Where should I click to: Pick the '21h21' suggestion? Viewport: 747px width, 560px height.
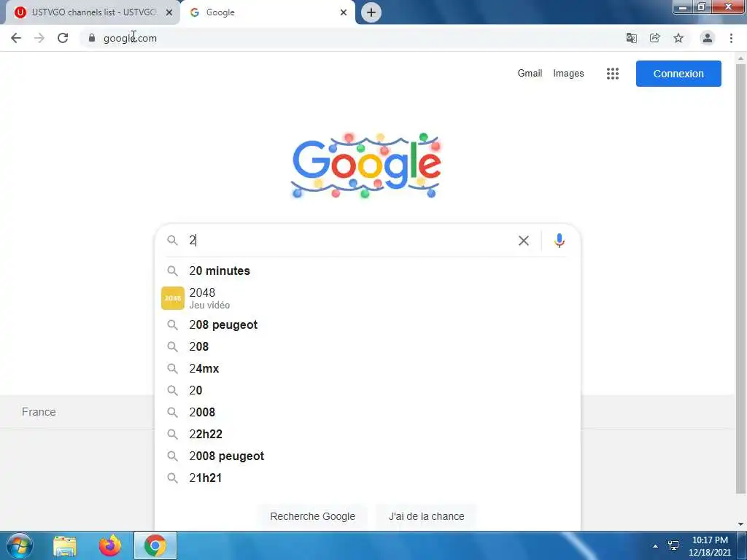pos(368,478)
